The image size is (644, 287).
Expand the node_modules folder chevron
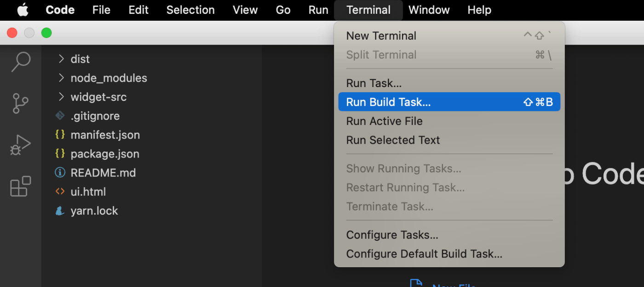[x=61, y=77]
